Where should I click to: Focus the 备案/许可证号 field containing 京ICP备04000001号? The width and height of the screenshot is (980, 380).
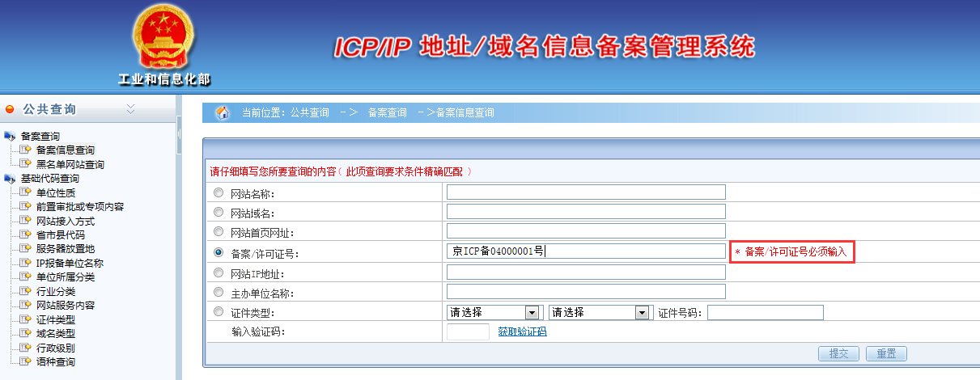coord(586,251)
